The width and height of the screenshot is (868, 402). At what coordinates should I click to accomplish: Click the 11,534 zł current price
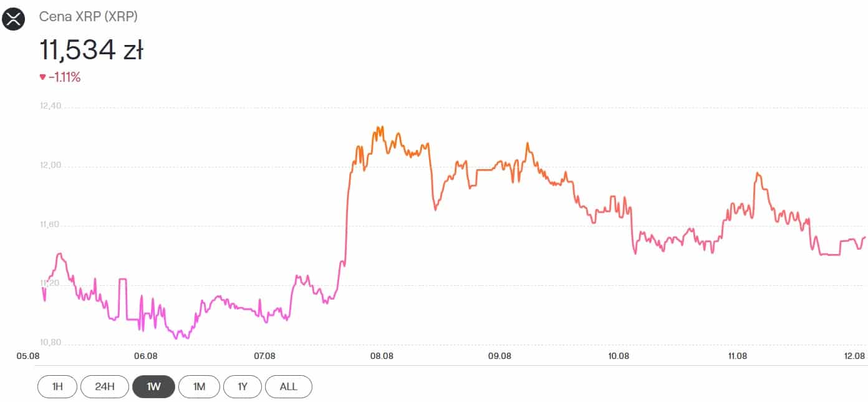tap(91, 50)
